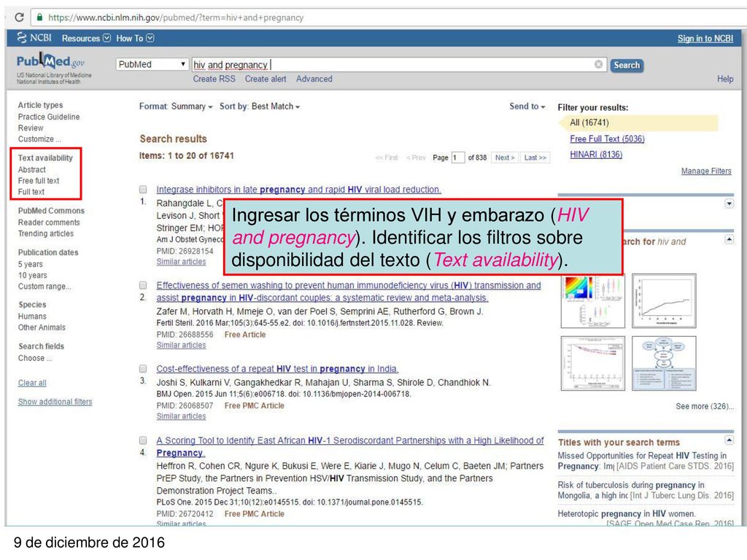Screen dimensions: 747x560
Task: Select the Full text filter
Action: (x=31, y=192)
